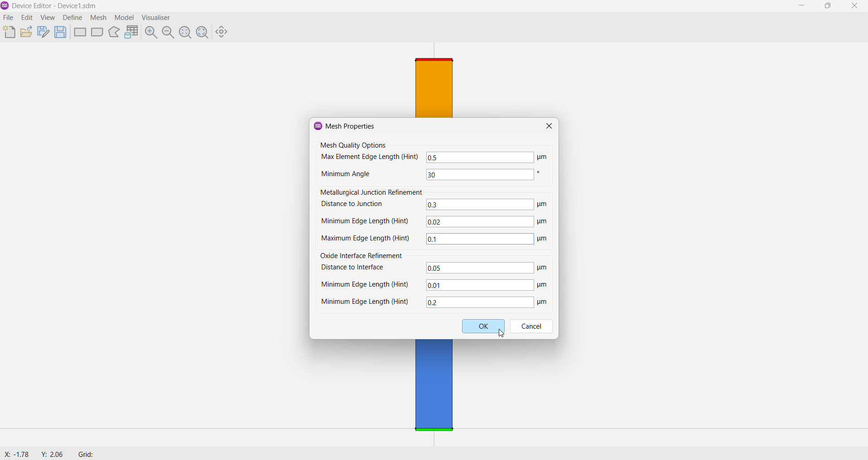Open the table properties icon
Viewport: 868px width, 460px height.
coord(132,32)
